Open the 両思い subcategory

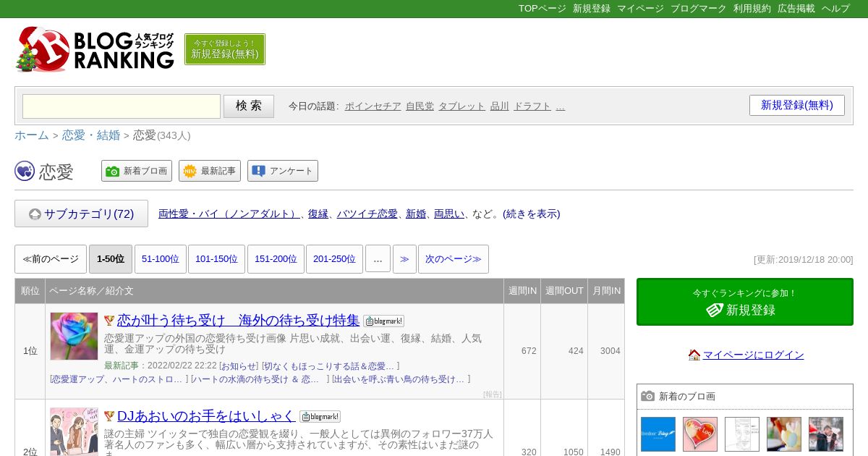coord(449,214)
